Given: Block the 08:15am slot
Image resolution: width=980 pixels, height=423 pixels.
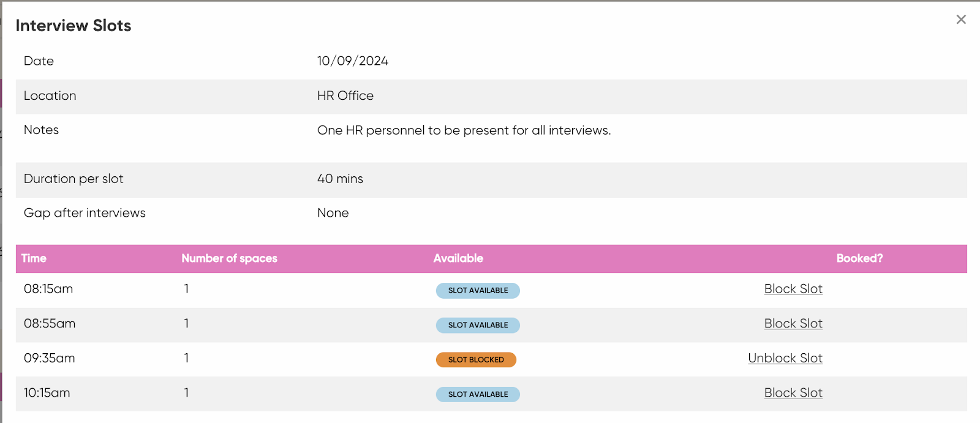Looking at the screenshot, I should click(793, 289).
